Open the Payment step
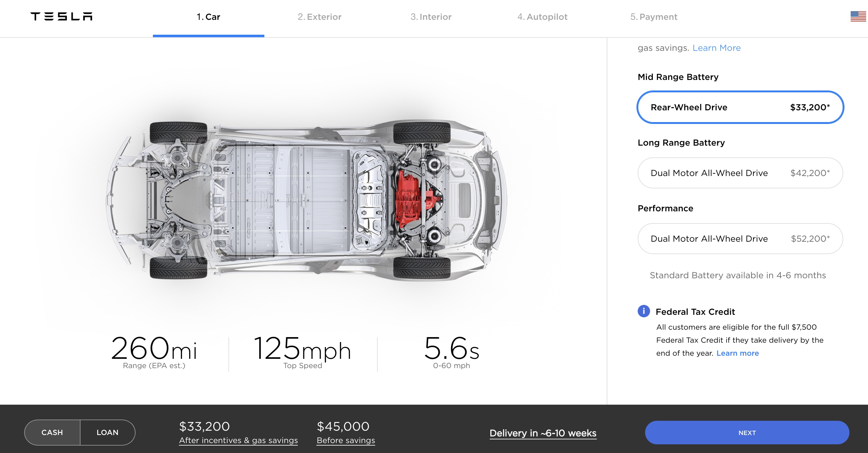Viewport: 868px width, 453px height. pyautogui.click(x=654, y=16)
